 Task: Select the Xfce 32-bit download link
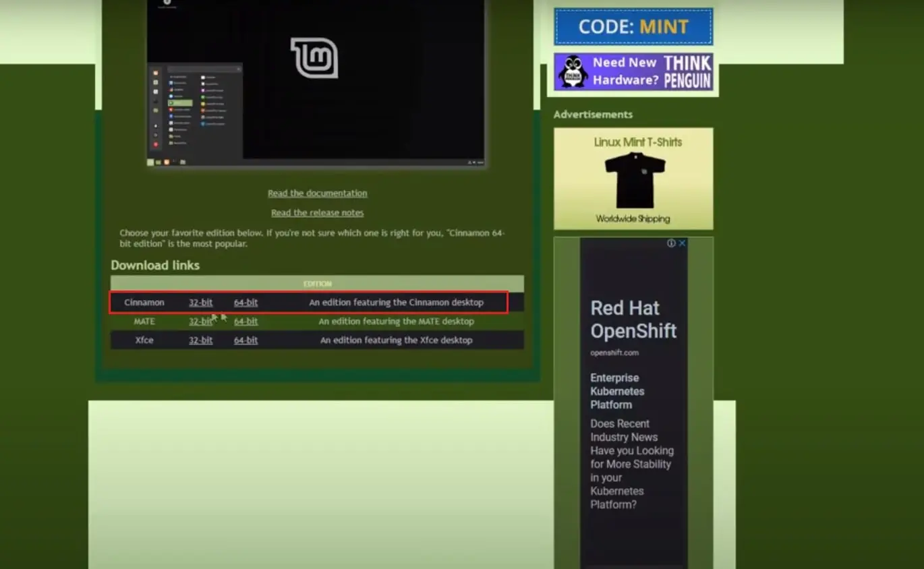pos(200,340)
